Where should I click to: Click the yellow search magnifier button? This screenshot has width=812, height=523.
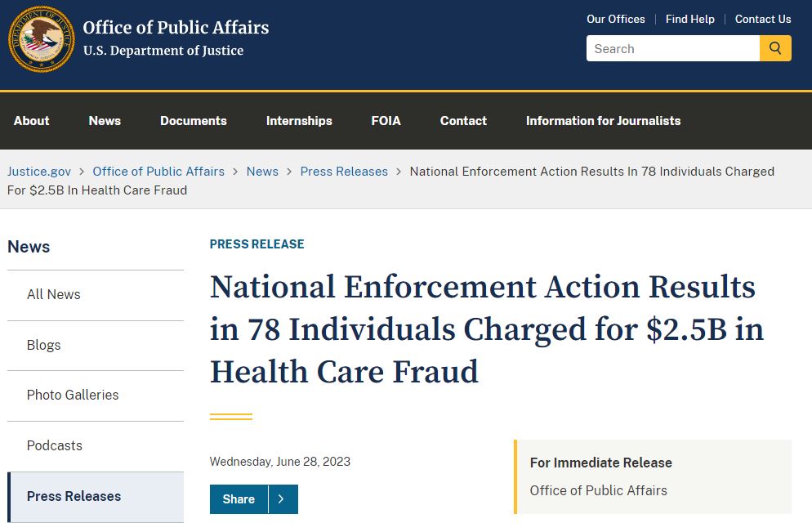(775, 48)
